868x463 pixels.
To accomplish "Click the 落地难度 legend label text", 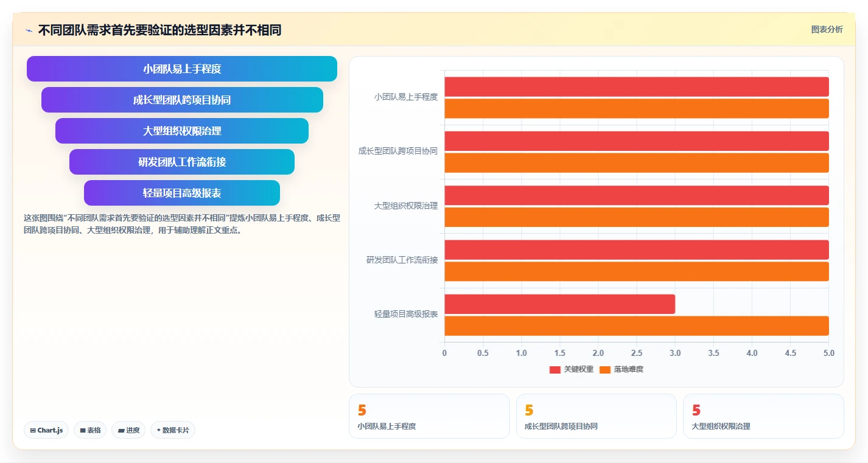I will click(x=628, y=369).
